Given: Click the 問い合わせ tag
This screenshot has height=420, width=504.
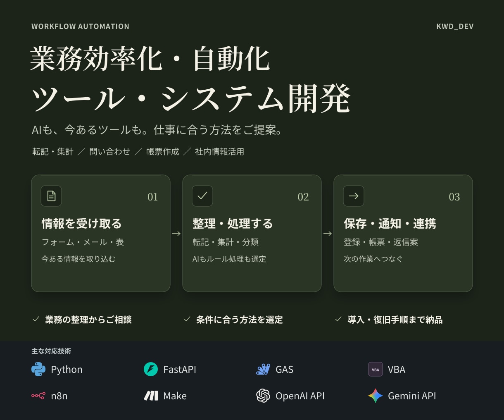Looking at the screenshot, I should point(110,152).
